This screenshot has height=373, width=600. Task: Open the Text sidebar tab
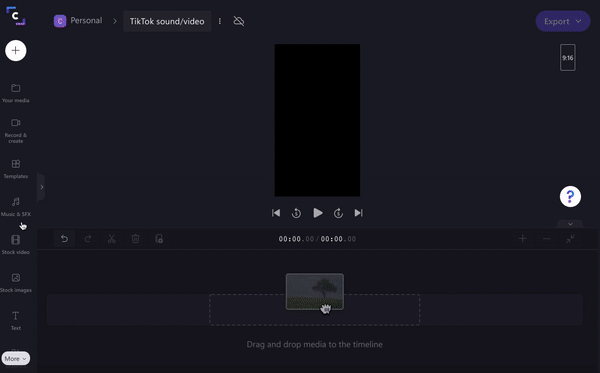point(16,321)
